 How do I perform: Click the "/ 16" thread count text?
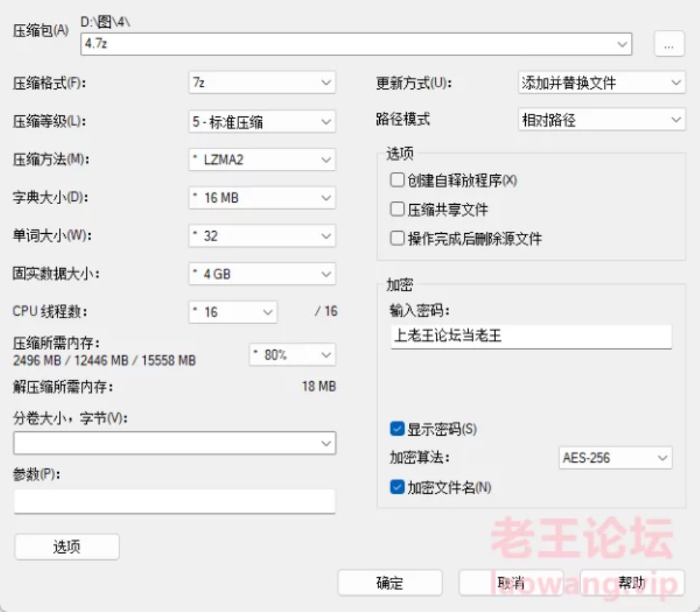tap(326, 311)
